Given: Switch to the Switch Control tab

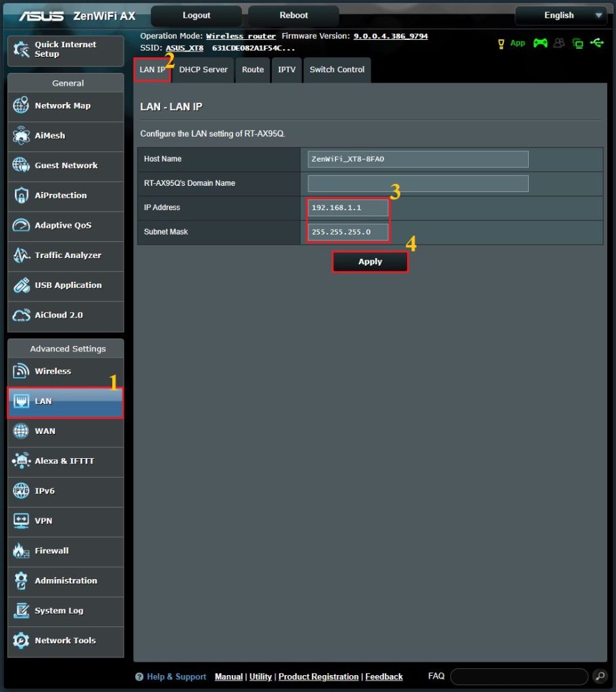Looking at the screenshot, I should pos(337,70).
